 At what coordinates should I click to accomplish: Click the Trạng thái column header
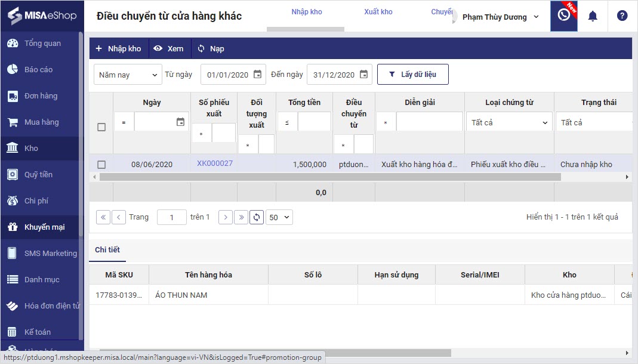tap(599, 103)
